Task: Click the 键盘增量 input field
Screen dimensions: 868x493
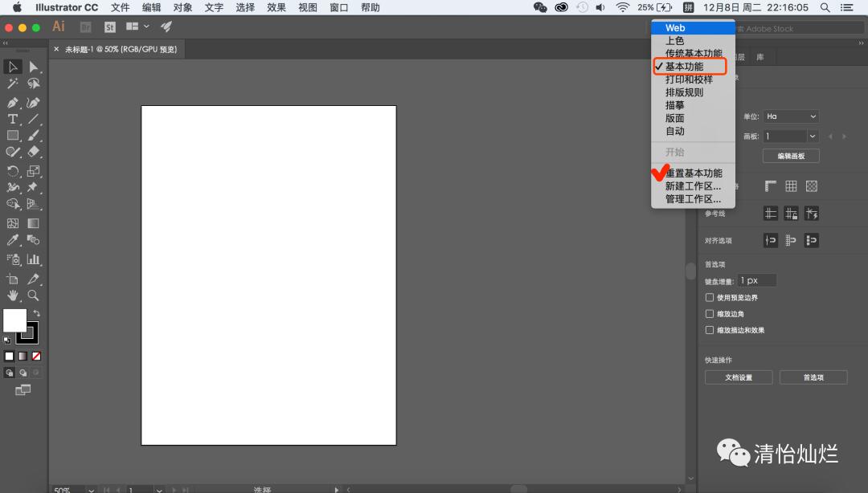Action: pos(757,280)
